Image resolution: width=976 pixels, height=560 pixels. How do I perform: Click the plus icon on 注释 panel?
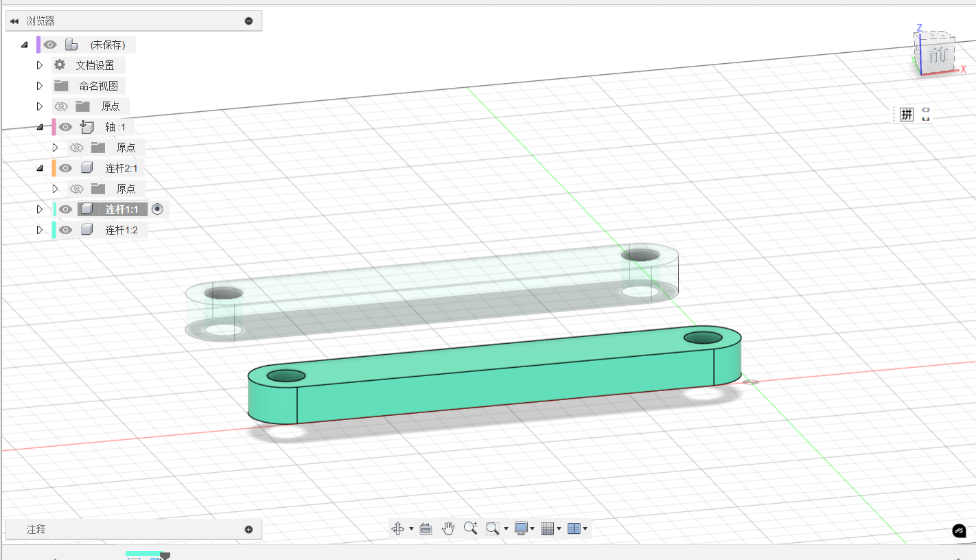click(248, 529)
